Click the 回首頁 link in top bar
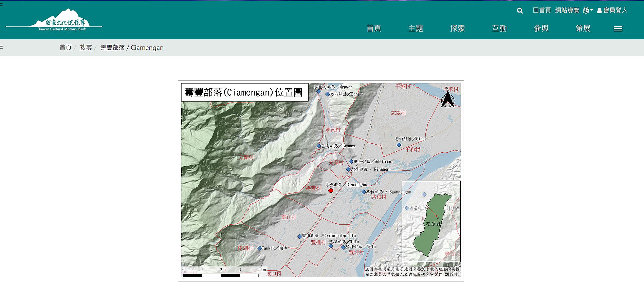This screenshot has width=644, height=296. 541,11
